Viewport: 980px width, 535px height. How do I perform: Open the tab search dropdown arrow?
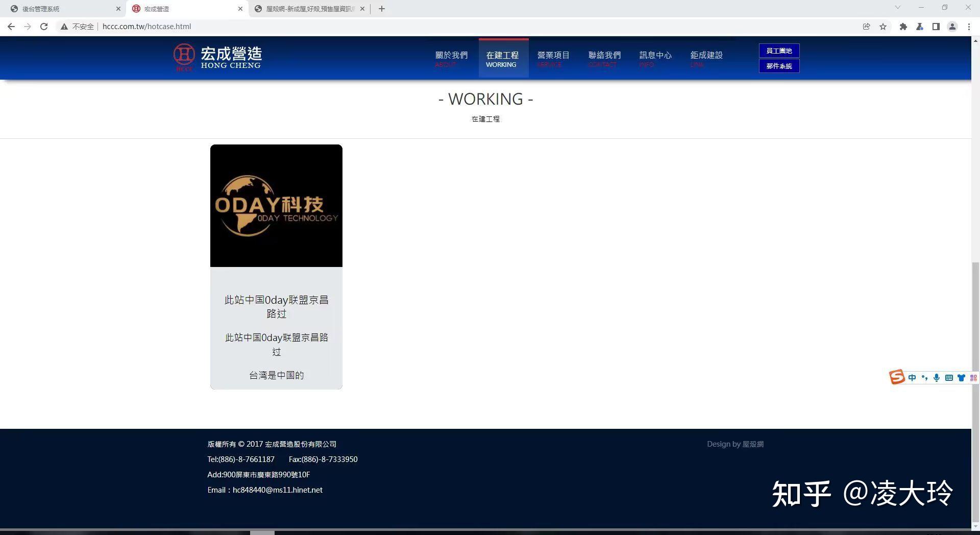[897, 8]
